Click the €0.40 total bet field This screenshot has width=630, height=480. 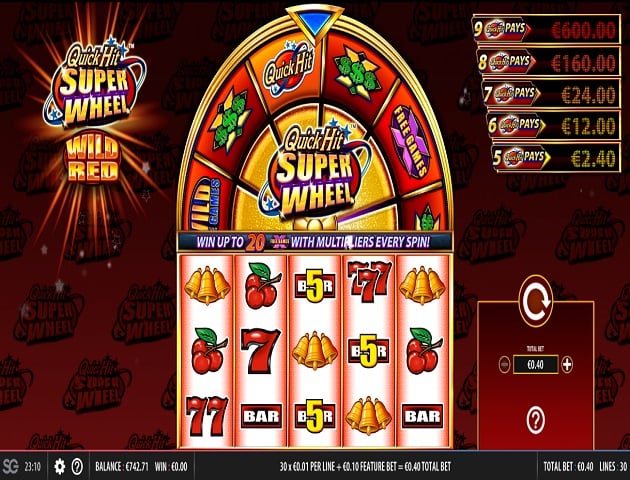[x=535, y=365]
